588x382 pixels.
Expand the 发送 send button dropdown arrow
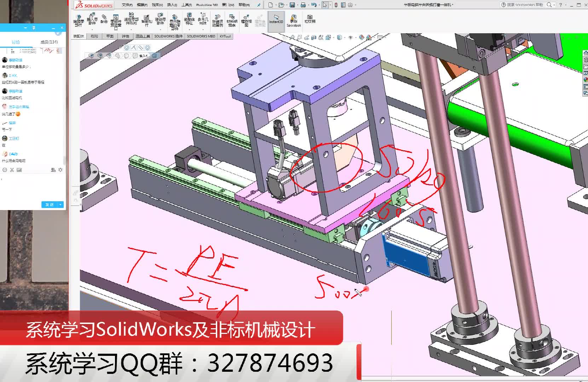59,204
